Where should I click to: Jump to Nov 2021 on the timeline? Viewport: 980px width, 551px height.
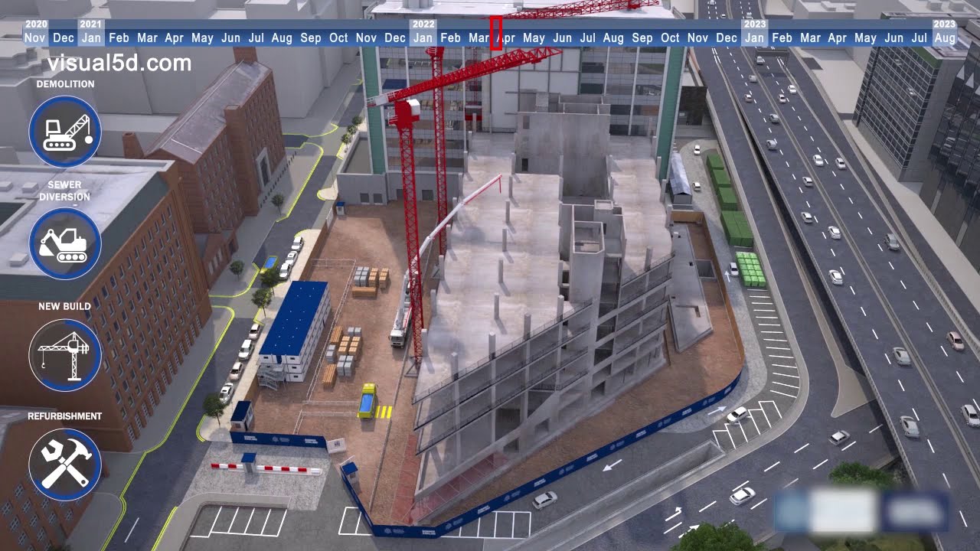[x=366, y=38]
